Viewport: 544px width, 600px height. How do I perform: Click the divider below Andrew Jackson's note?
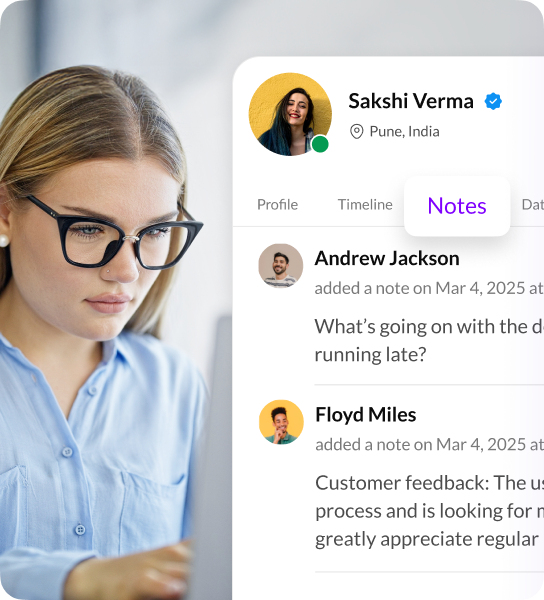[429, 384]
